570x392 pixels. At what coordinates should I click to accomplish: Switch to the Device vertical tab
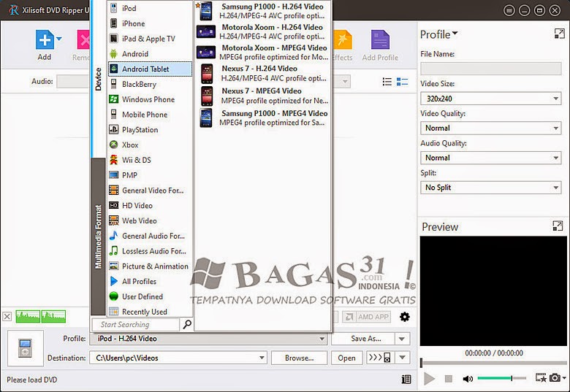[98, 79]
